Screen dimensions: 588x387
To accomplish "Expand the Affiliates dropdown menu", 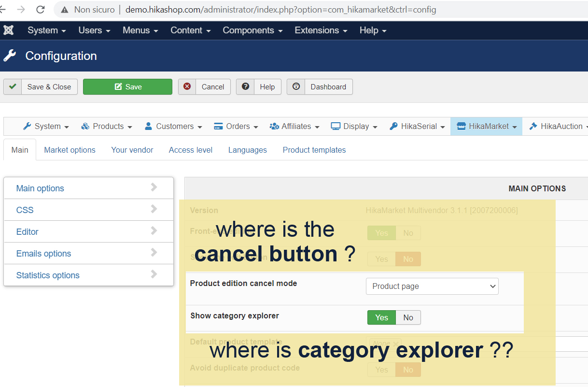I will (294, 126).
